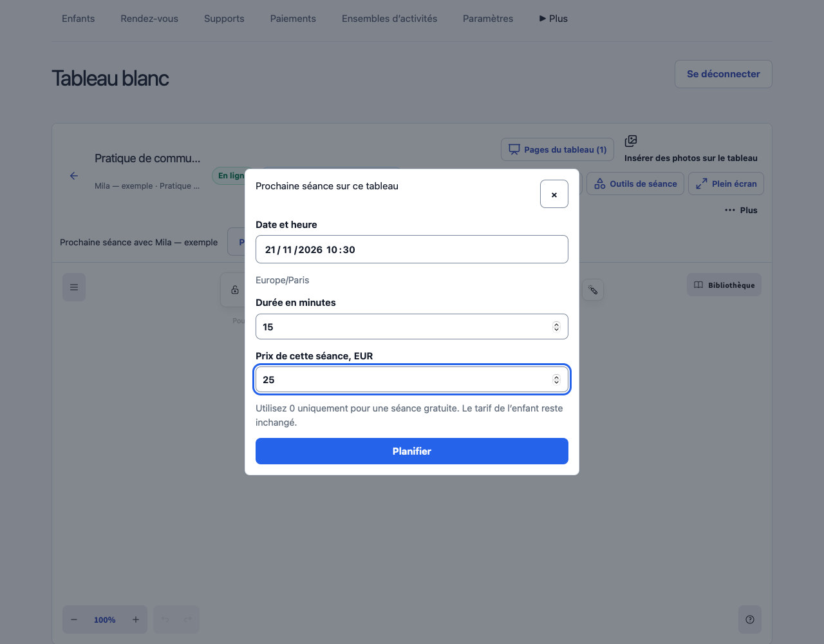Screen dimensions: 824x644
Task: Click the Durée en minutes stepper arrows
Action: [x=556, y=327]
